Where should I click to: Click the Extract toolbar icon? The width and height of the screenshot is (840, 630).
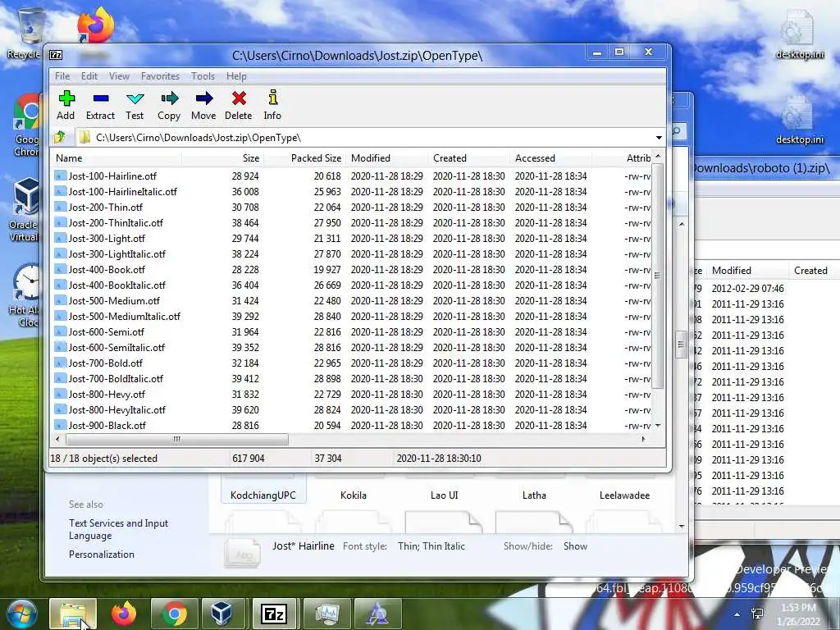click(101, 98)
